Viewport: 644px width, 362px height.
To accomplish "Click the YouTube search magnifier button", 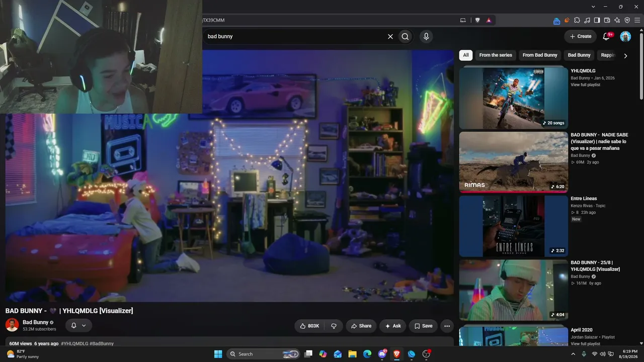I will (x=405, y=36).
